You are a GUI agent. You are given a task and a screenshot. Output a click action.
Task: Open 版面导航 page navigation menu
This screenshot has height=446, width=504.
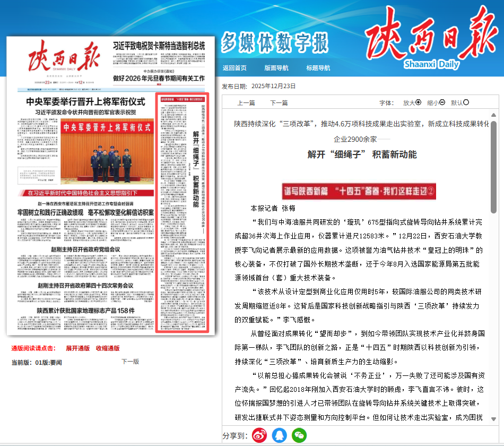click(276, 68)
